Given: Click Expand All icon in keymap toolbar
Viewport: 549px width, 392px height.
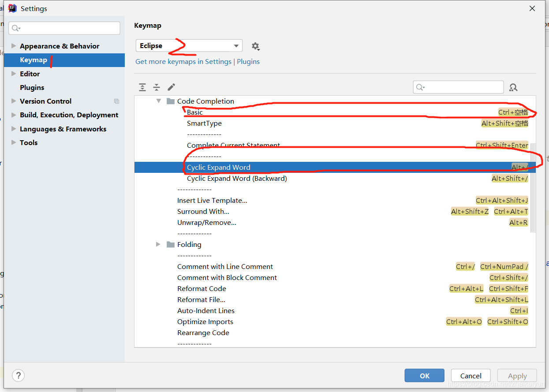Looking at the screenshot, I should (142, 87).
